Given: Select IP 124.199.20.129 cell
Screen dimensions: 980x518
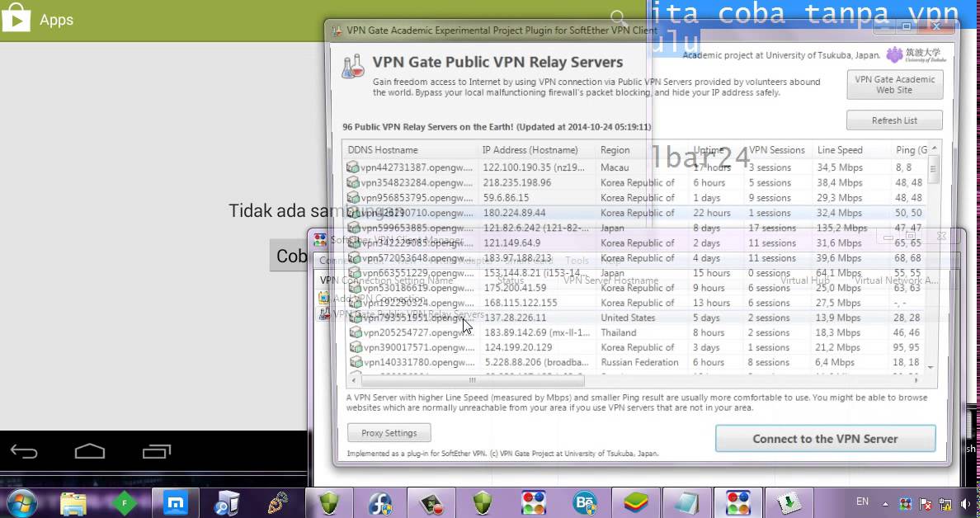Looking at the screenshot, I should [518, 347].
